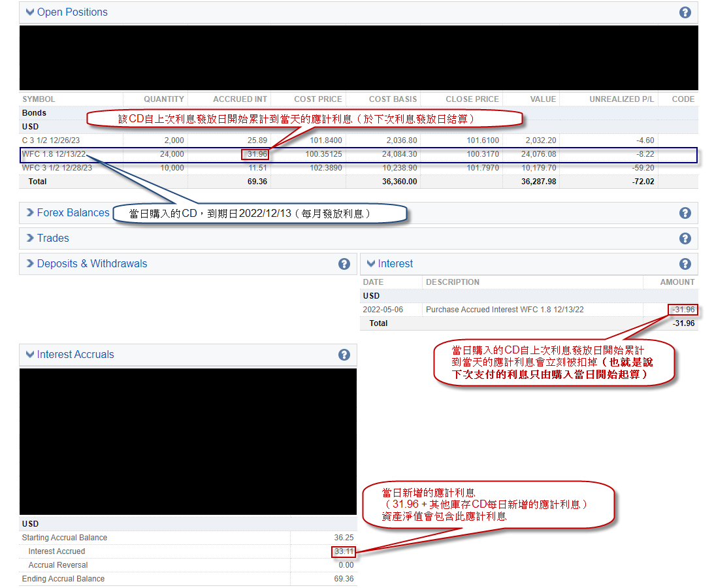Click the QUANTITY column header
This screenshot has width=714, height=588.
(x=164, y=99)
